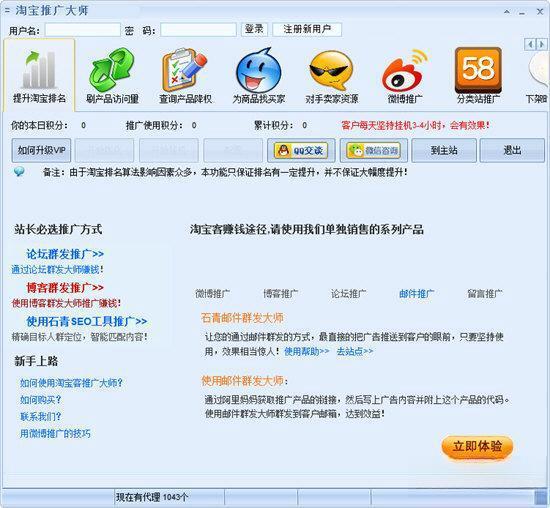Click the 退出 button
This screenshot has width=550, height=508.
512,151
